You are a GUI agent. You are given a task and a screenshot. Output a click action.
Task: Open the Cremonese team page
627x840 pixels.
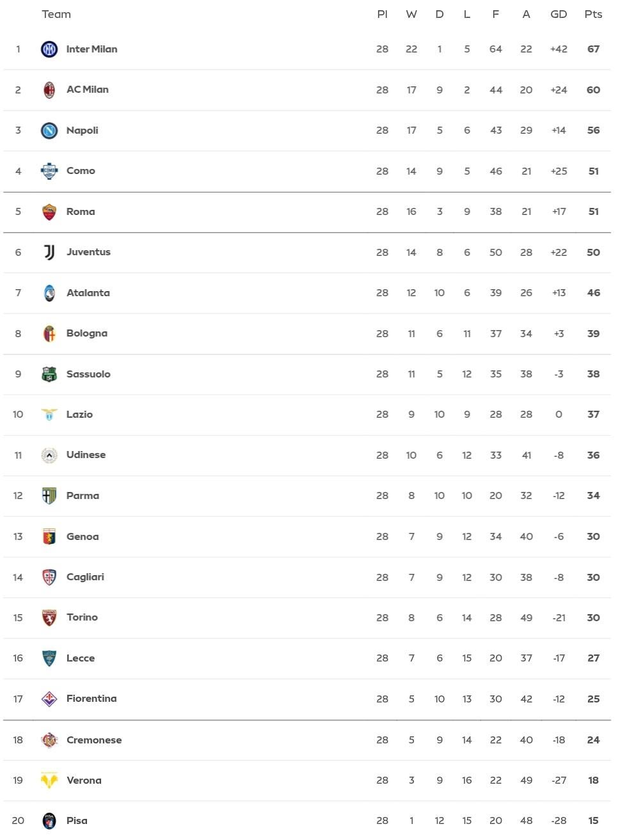[x=94, y=740]
